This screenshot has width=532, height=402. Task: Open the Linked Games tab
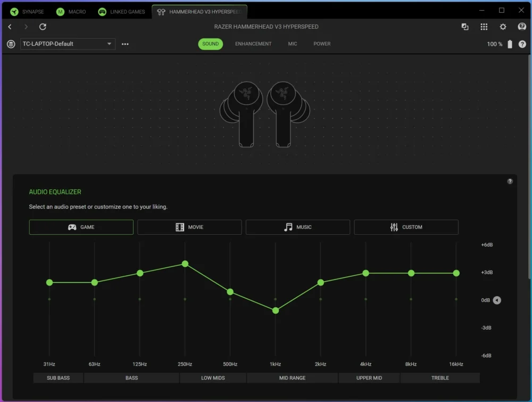pos(121,12)
